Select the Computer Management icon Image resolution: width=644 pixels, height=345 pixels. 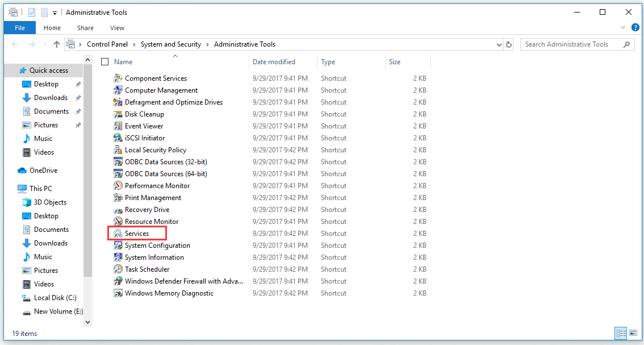pyautogui.click(x=118, y=90)
